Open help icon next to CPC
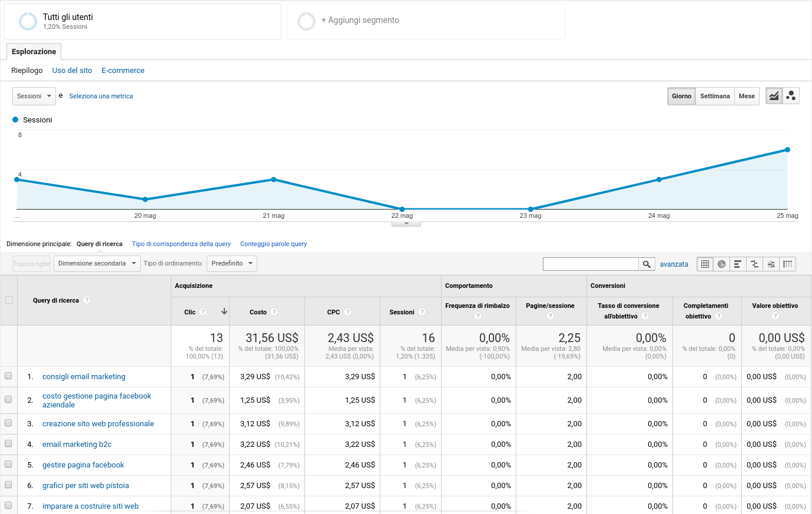Image resolution: width=812 pixels, height=514 pixels. [347, 312]
